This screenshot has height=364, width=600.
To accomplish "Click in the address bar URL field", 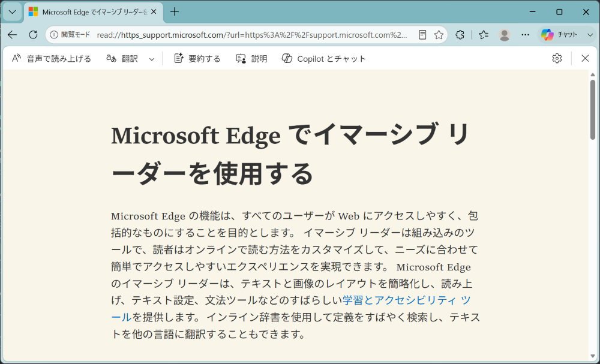I will click(253, 35).
